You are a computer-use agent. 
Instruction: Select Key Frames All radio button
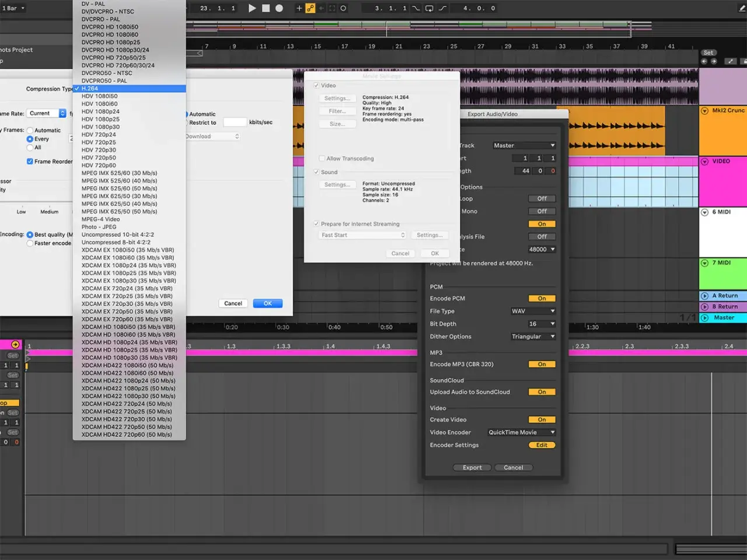[30, 148]
